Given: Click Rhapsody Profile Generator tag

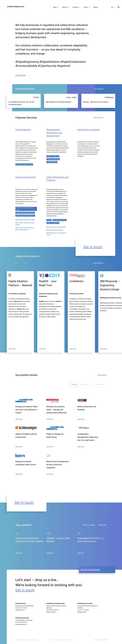Looking at the screenshot, I should [x=59, y=220].
